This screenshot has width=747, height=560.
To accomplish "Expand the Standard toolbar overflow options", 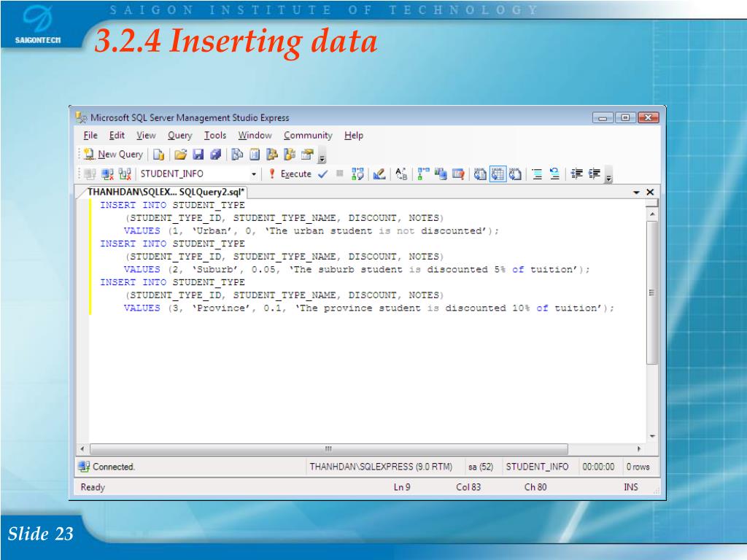I will coord(322,157).
